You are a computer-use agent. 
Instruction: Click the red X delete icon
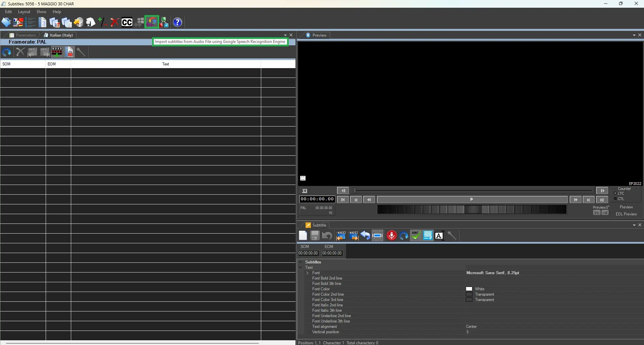click(114, 22)
